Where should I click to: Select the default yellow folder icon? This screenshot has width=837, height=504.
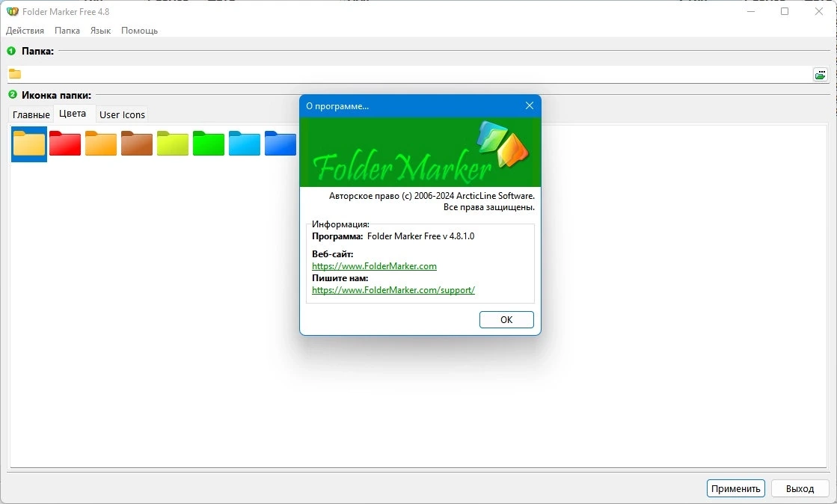pos(29,144)
